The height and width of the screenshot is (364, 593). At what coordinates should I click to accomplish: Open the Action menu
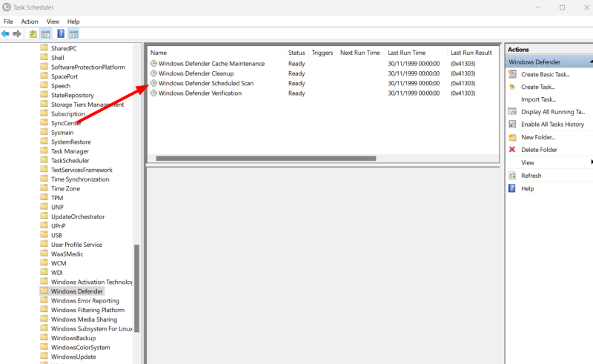pyautogui.click(x=30, y=21)
